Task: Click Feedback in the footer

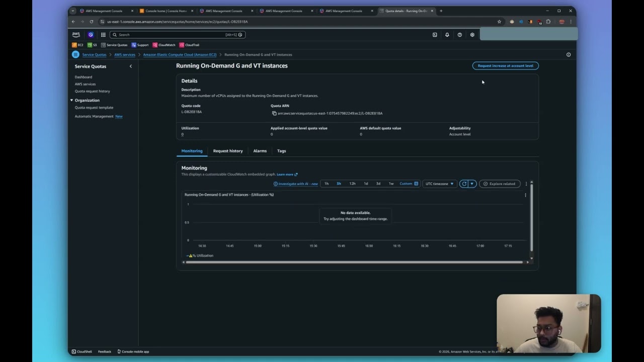Action: tap(105, 351)
